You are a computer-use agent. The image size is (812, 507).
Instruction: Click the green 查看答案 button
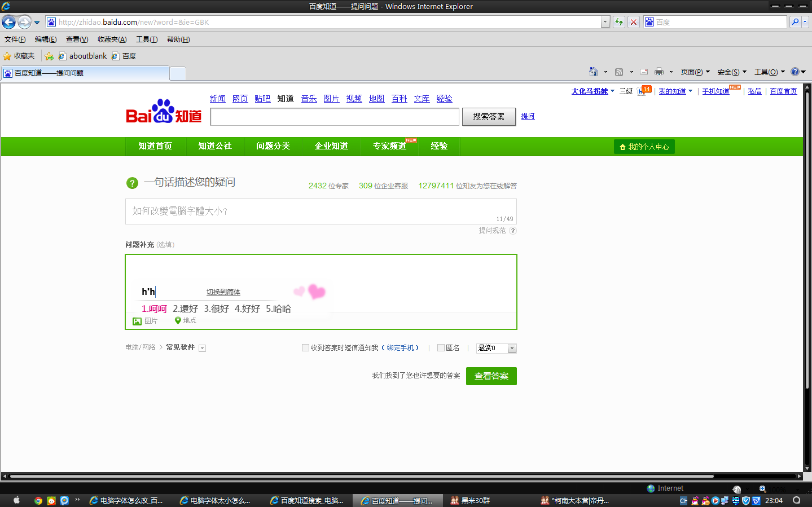490,376
